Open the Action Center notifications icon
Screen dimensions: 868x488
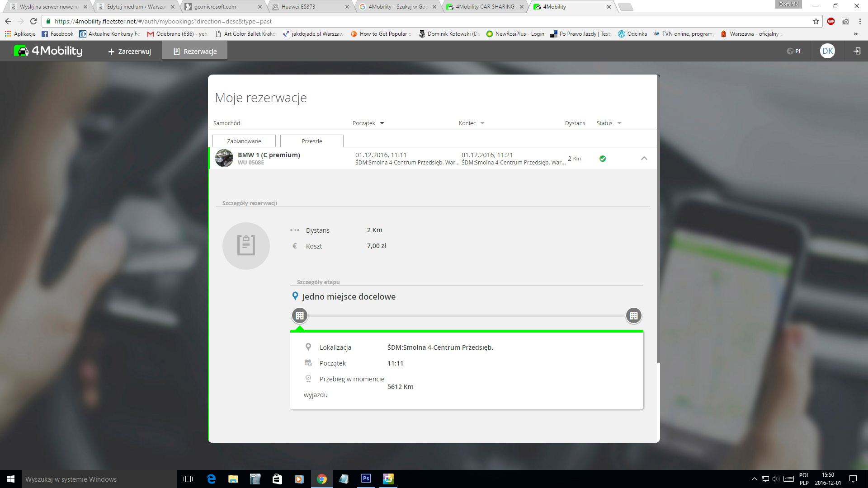click(x=853, y=479)
